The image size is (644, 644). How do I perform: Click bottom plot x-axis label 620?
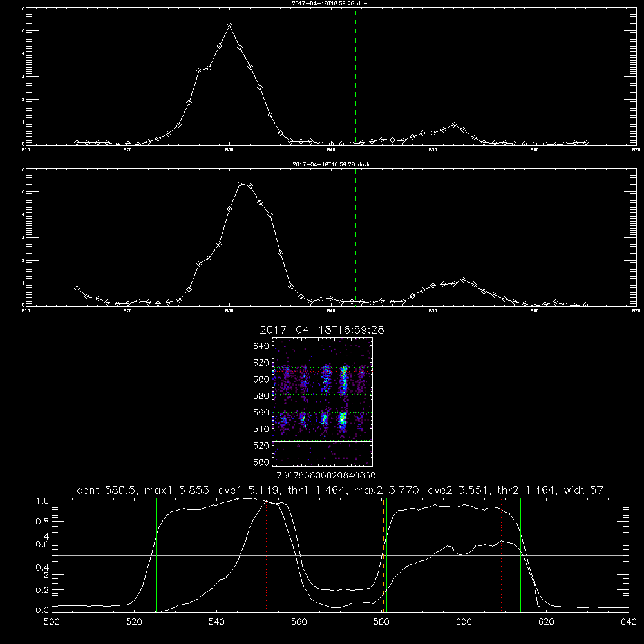click(546, 622)
